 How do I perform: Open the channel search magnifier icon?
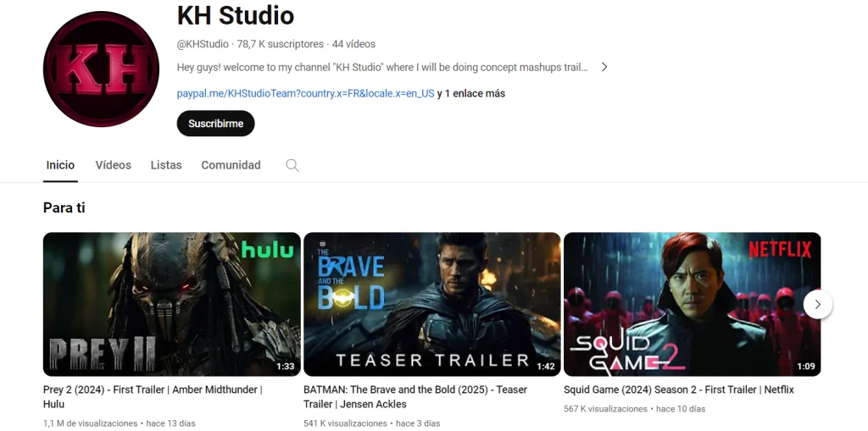point(292,165)
